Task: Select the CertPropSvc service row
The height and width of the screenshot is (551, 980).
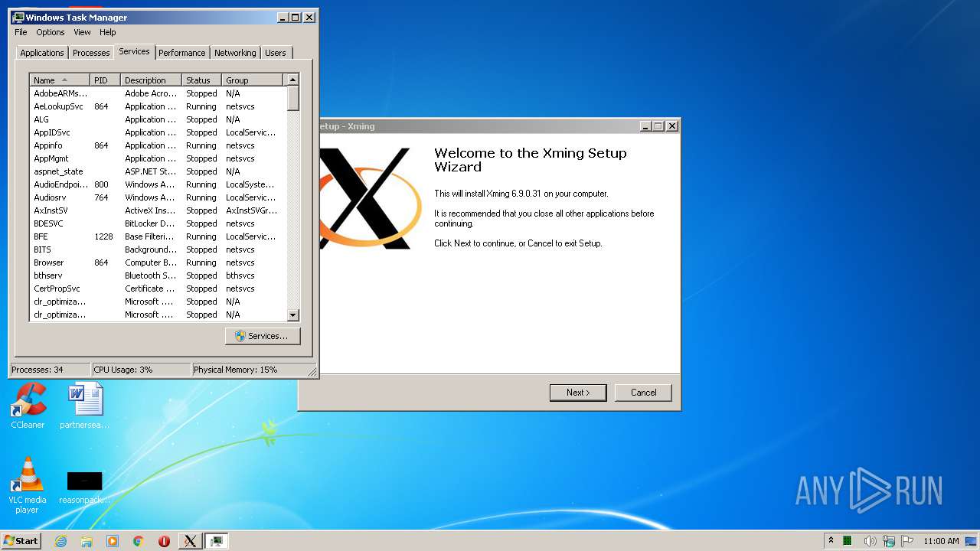Action: (158, 289)
